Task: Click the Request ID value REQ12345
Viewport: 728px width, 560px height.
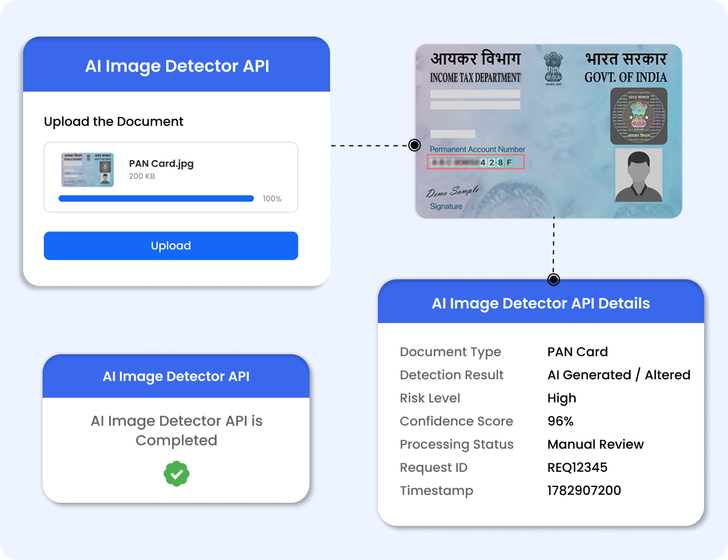Action: click(577, 467)
